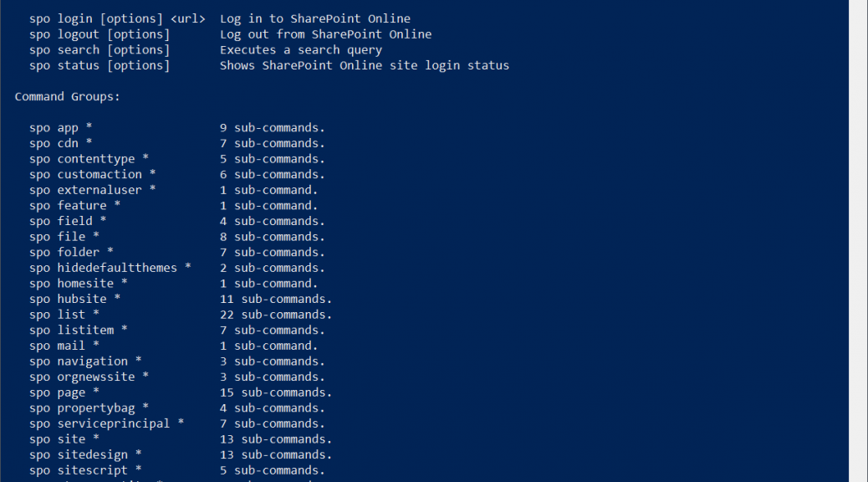Click the 'Command Groups:' heading
Image resolution: width=868 pixels, height=482 pixels.
point(67,96)
